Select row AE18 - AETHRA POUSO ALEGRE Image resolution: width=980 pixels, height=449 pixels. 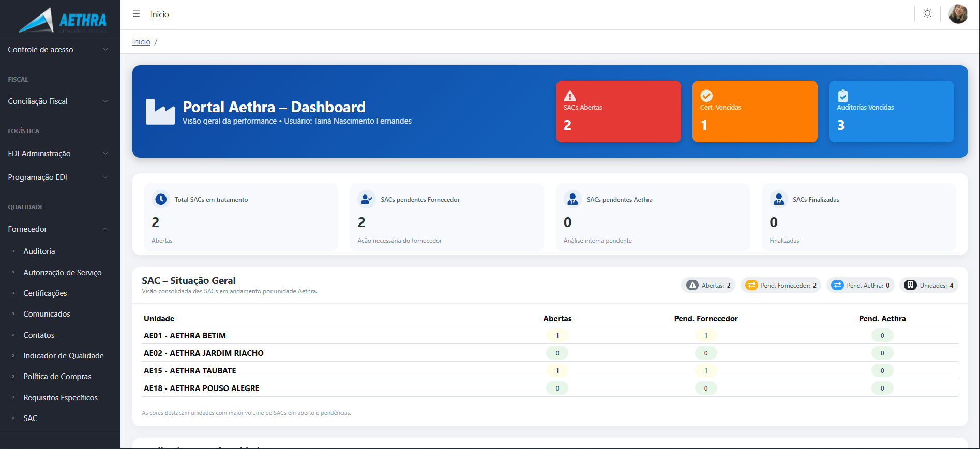550,388
